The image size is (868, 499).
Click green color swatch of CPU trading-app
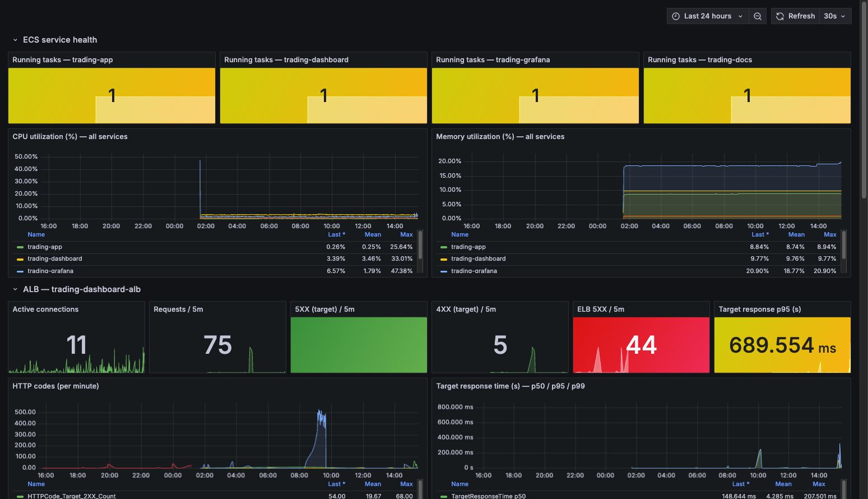pos(20,247)
